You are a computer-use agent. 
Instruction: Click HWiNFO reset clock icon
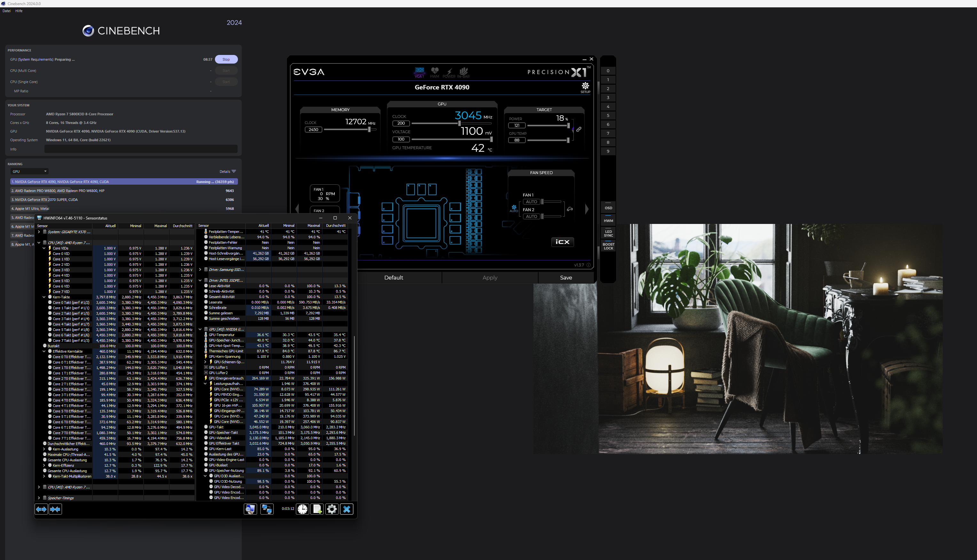(303, 509)
